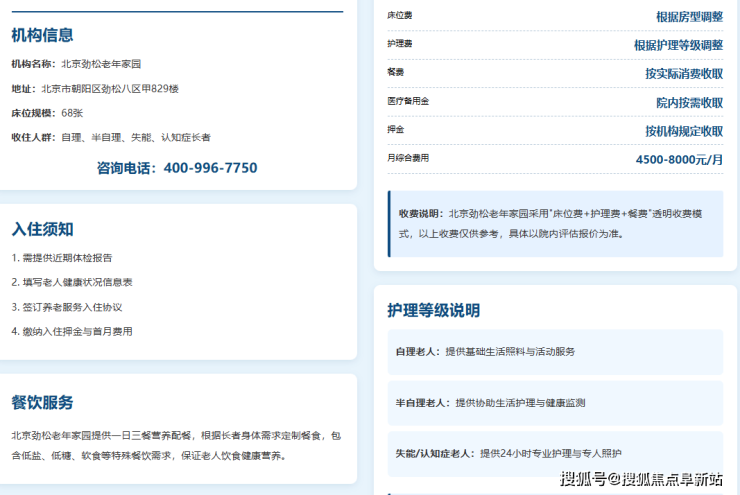Select the 半自理老人 care level row
The width and height of the screenshot is (740, 495).
[555, 403]
